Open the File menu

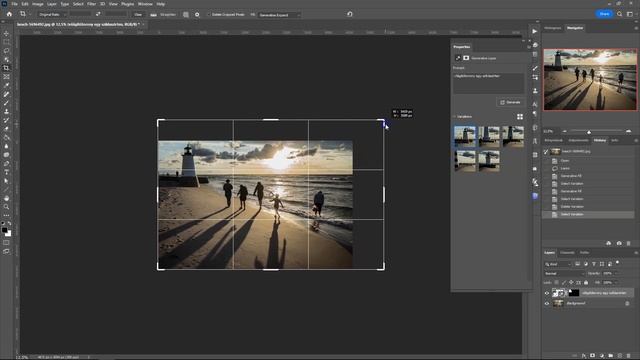pyautogui.click(x=14, y=4)
